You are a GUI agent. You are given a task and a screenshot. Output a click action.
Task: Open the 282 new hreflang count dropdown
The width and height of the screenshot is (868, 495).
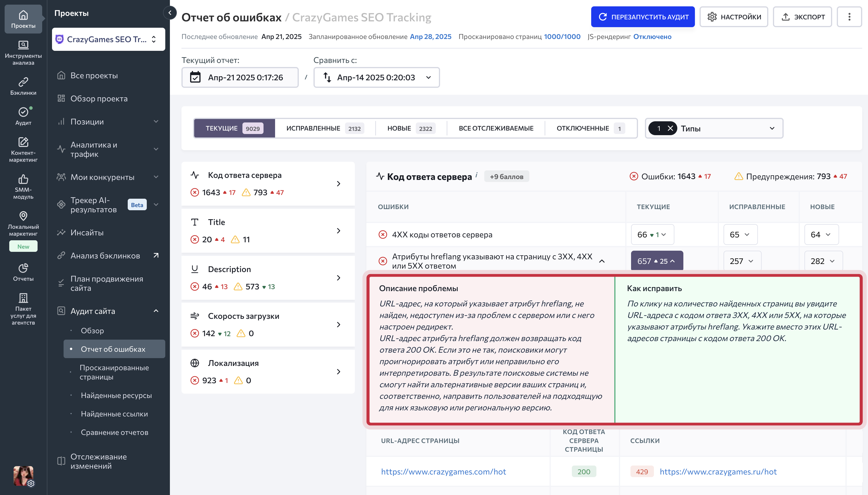point(824,261)
